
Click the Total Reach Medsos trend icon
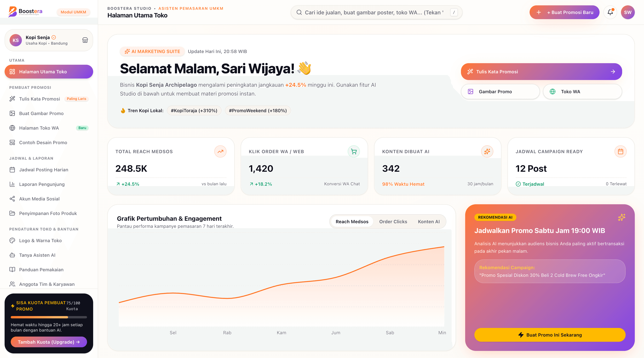[220, 152]
